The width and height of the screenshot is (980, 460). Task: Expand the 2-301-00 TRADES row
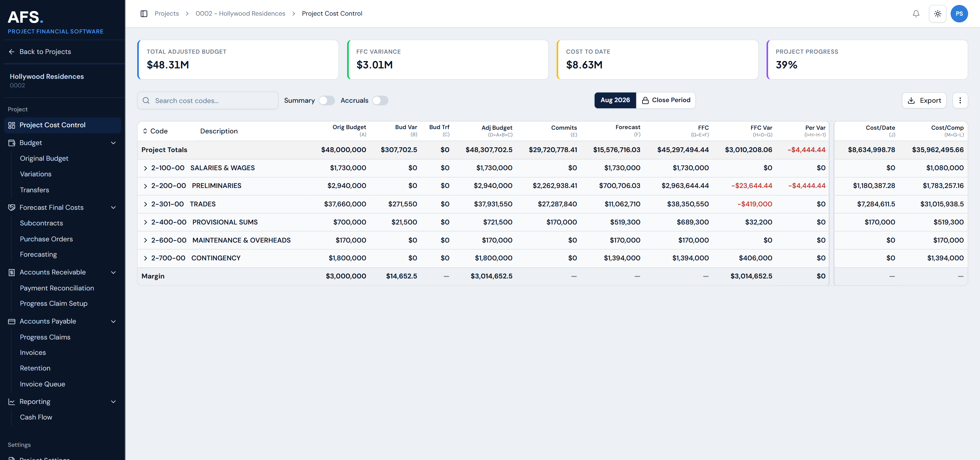(x=145, y=204)
